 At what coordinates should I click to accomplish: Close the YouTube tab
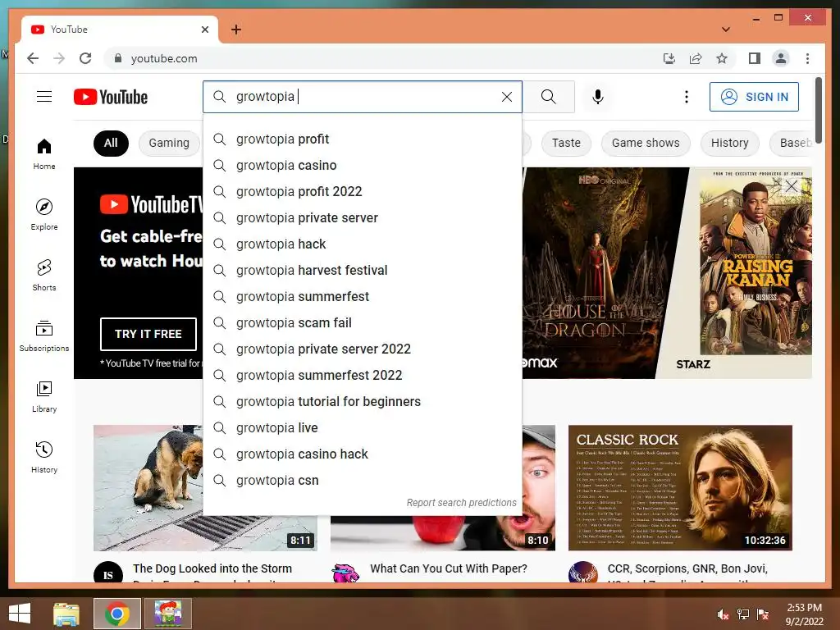204,30
